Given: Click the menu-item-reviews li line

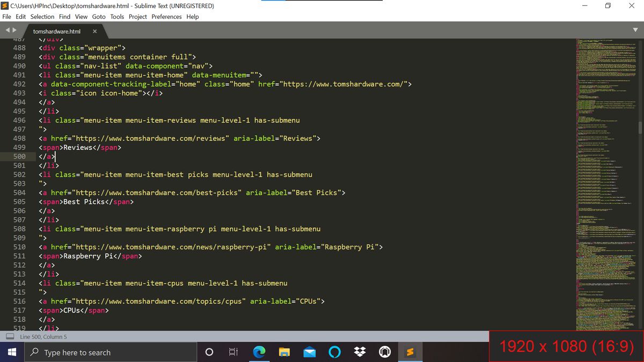Looking at the screenshot, I should tap(169, 120).
